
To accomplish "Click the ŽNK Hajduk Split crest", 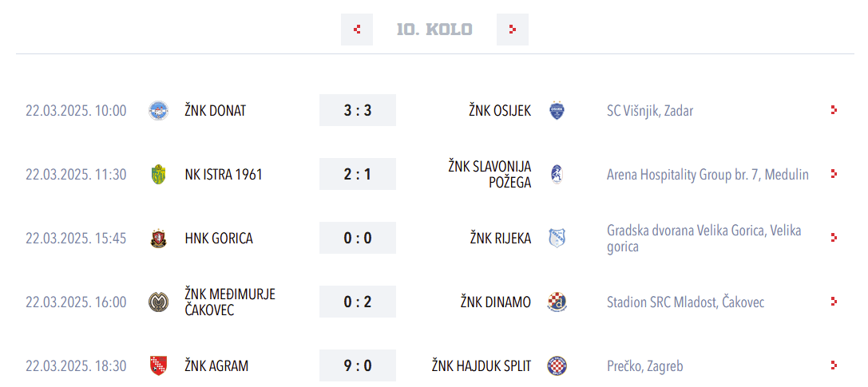I will (x=557, y=365).
